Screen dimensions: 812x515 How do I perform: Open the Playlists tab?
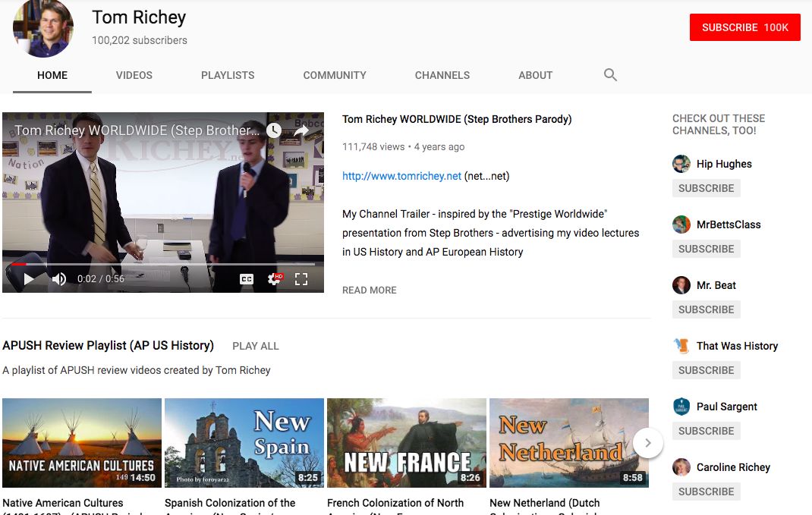tap(228, 76)
